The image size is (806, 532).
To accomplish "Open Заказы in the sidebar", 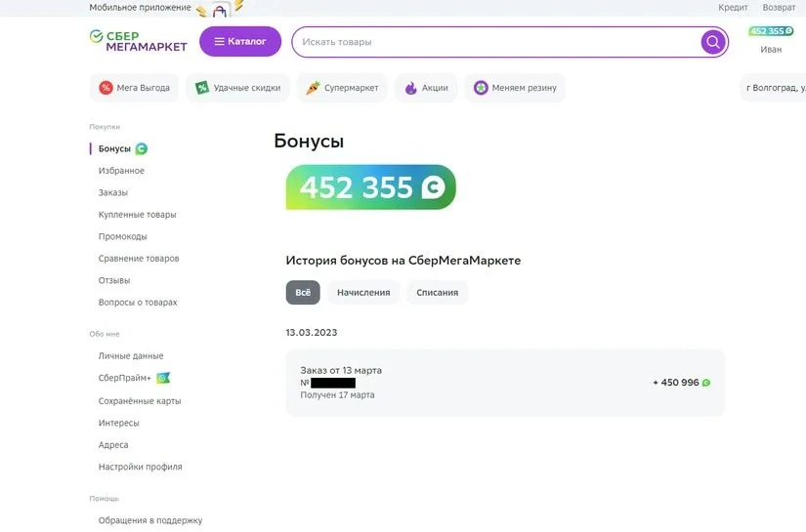I will tap(113, 192).
